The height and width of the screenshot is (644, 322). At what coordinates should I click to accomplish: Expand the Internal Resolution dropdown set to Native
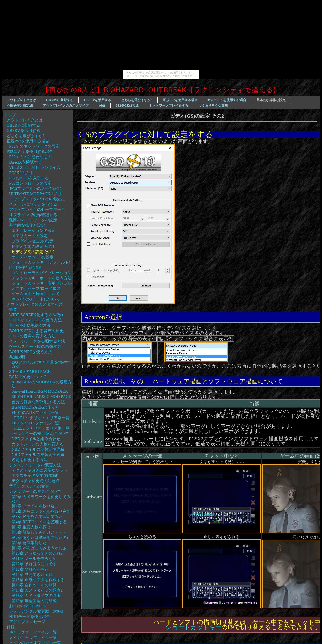(x=146, y=212)
